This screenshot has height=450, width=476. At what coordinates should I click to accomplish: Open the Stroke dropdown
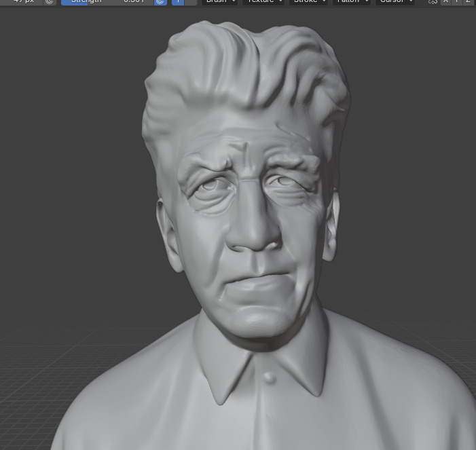pos(308,1)
